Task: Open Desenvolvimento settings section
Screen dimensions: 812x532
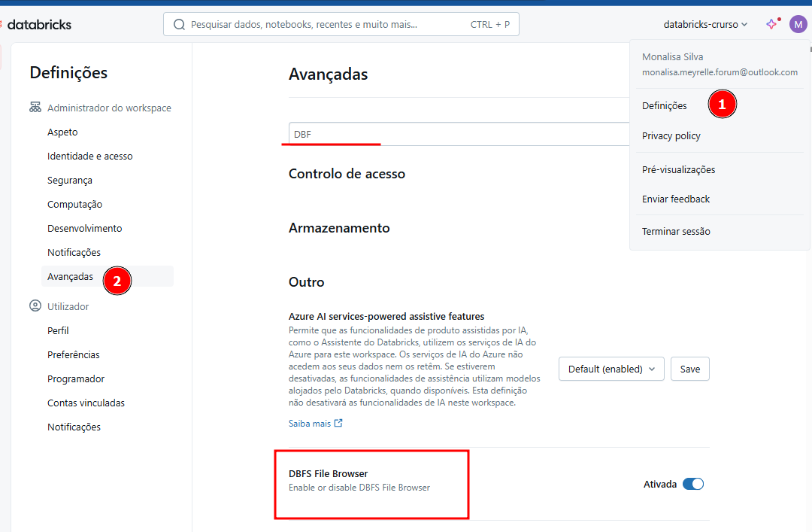Action: pos(84,228)
